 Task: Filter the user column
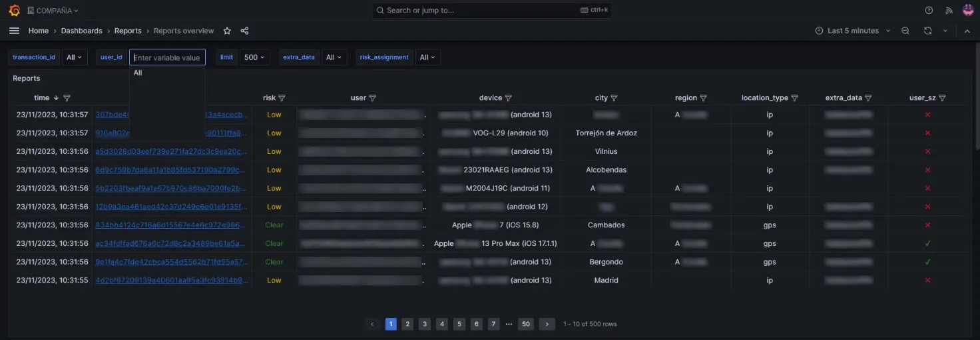pyautogui.click(x=373, y=98)
